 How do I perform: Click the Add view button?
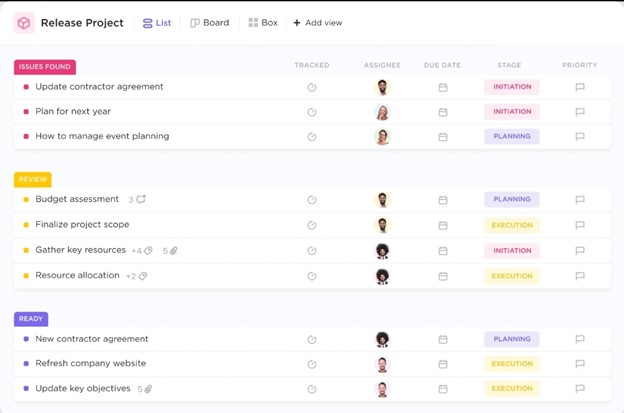click(x=317, y=23)
